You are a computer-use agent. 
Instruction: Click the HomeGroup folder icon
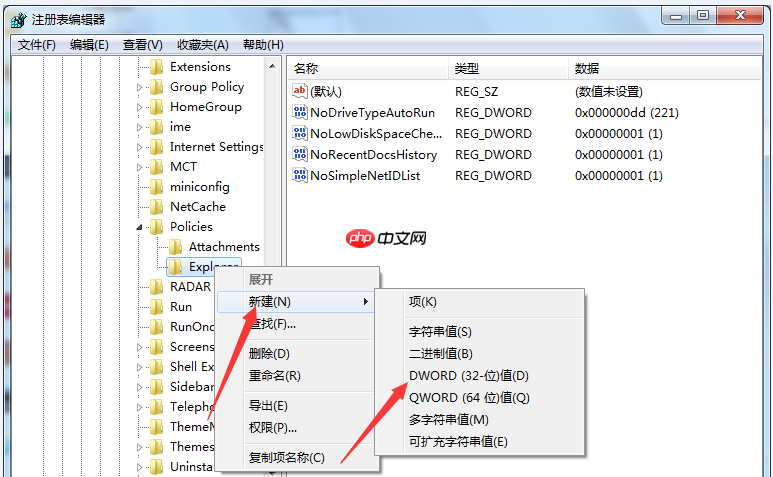pyautogui.click(x=156, y=107)
